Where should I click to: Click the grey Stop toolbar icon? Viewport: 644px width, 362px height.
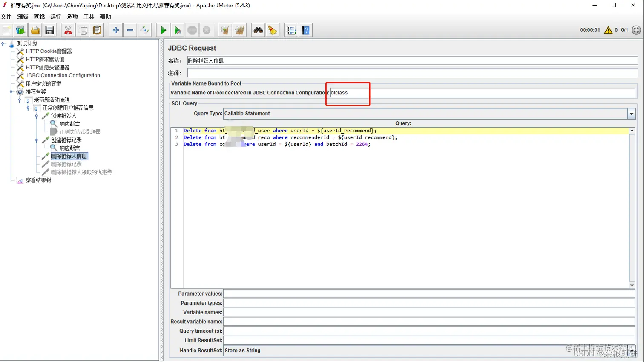pos(192,30)
